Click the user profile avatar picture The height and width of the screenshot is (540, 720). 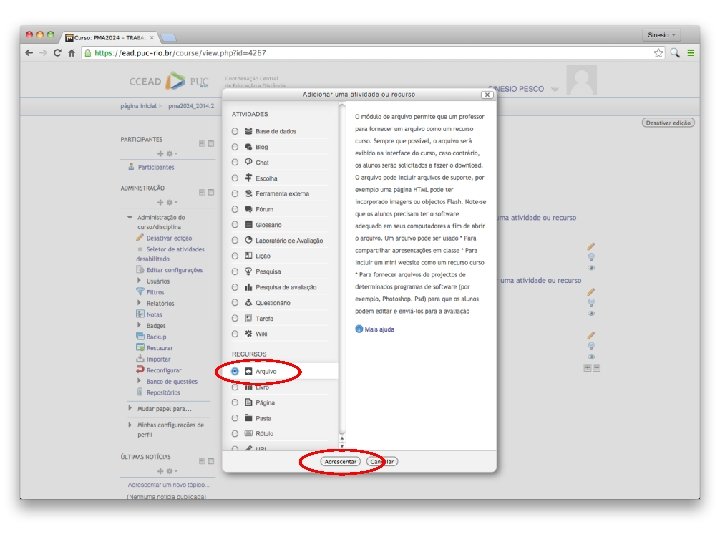coord(582,80)
